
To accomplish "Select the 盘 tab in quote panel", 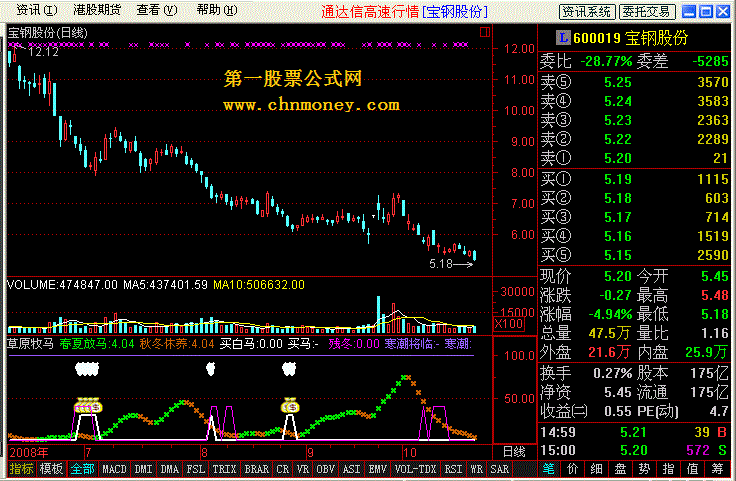I will pyautogui.click(x=621, y=469).
